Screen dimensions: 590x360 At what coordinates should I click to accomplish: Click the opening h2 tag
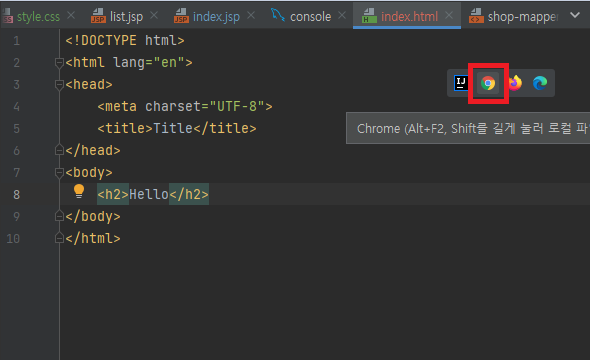coord(113,194)
